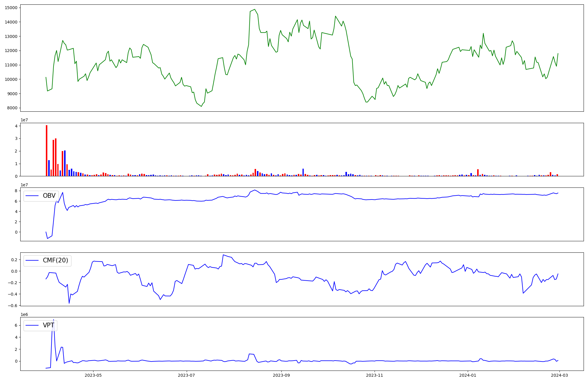
Task: Click the 2024-01 x-axis date label
Action: pos(467,375)
